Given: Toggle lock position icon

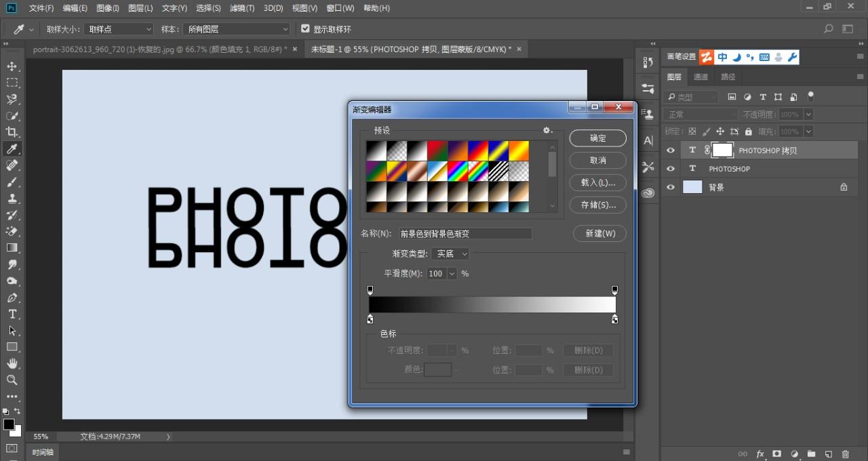Looking at the screenshot, I should 720,132.
